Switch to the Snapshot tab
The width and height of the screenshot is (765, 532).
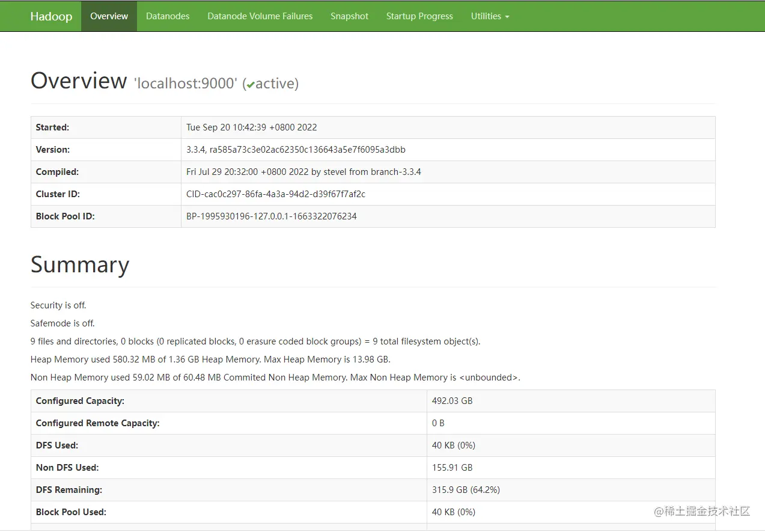click(349, 16)
